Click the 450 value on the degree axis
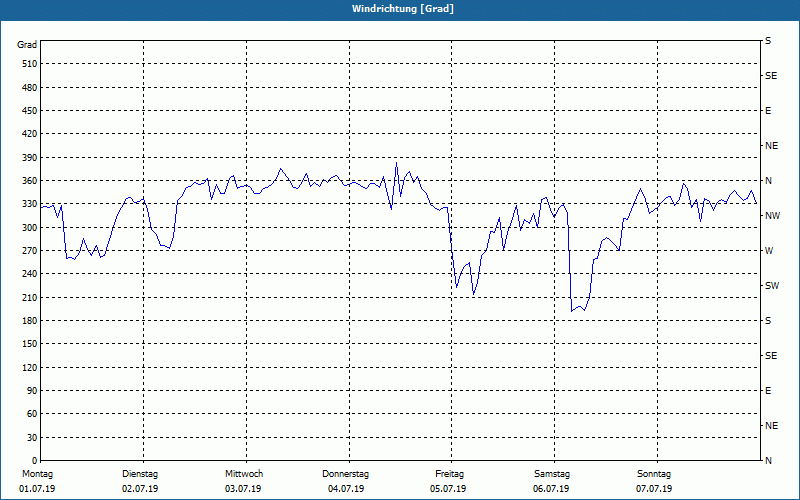Screen dimensions: 800x500 pos(29,111)
